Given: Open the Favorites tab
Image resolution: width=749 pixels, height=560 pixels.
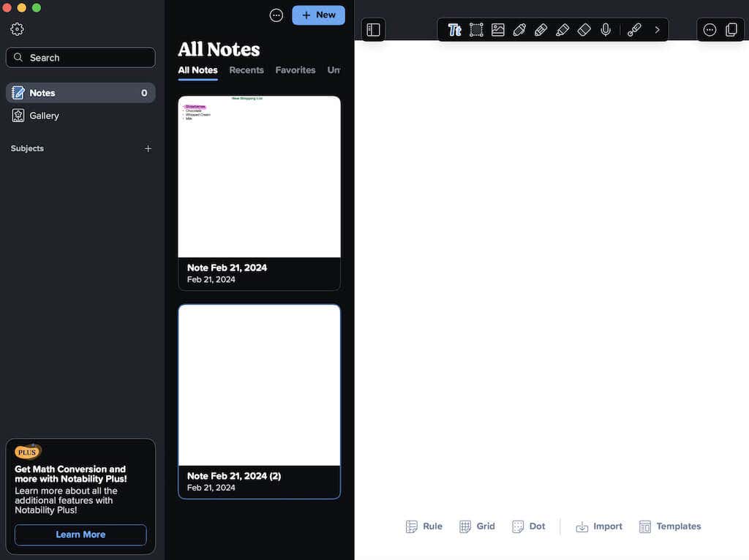Looking at the screenshot, I should [295, 69].
